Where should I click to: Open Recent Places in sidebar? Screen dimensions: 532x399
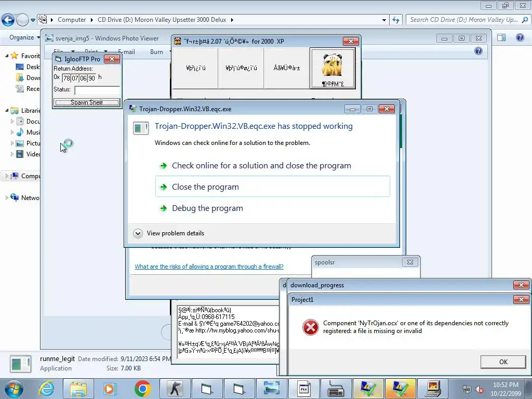tap(28, 88)
